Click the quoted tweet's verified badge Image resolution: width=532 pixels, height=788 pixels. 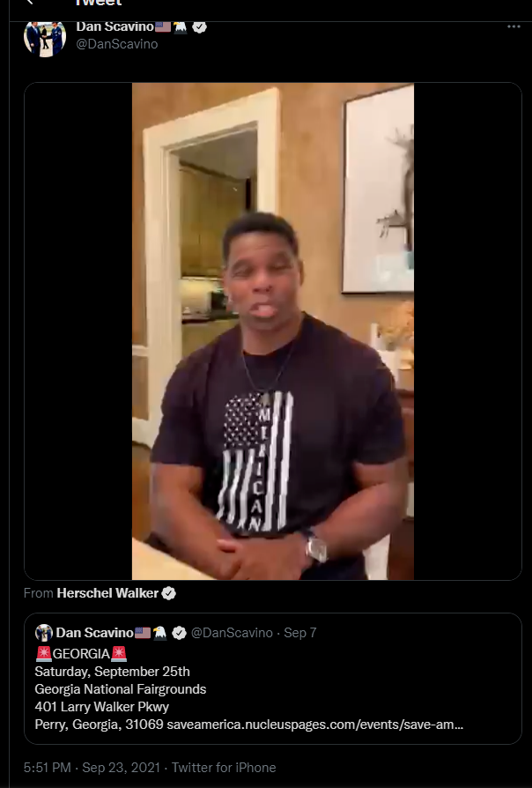pyautogui.click(x=180, y=633)
